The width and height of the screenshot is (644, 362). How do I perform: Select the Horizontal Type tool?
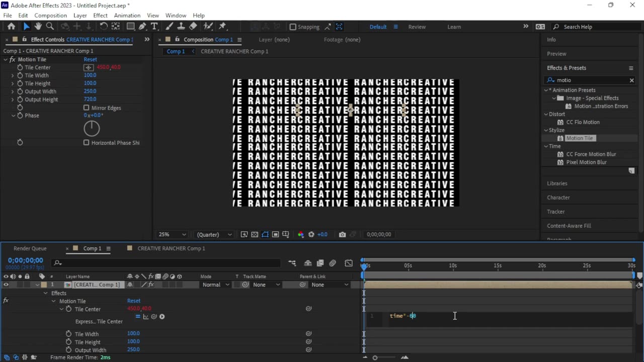coord(154,27)
